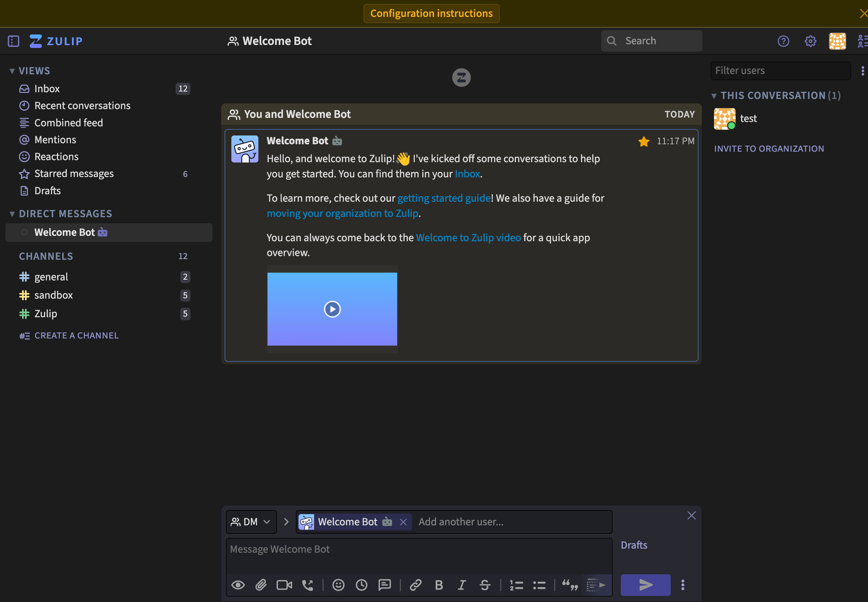Open the getting started guide link
Image resolution: width=868 pixels, height=602 pixels.
pos(444,198)
